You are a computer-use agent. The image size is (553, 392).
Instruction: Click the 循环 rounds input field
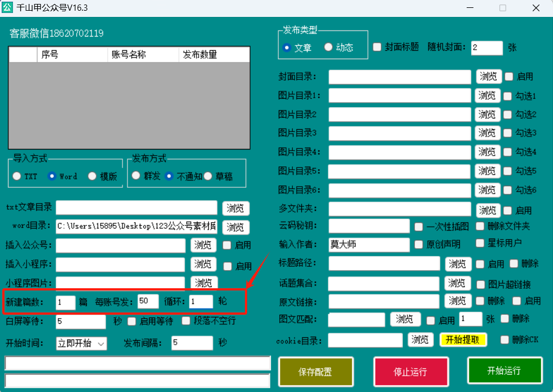click(201, 302)
